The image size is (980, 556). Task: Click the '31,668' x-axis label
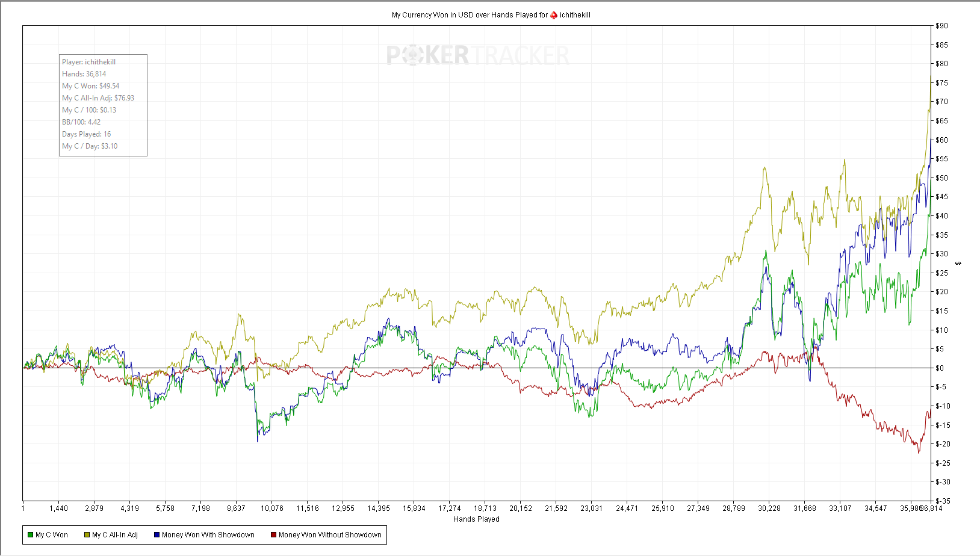click(x=805, y=508)
